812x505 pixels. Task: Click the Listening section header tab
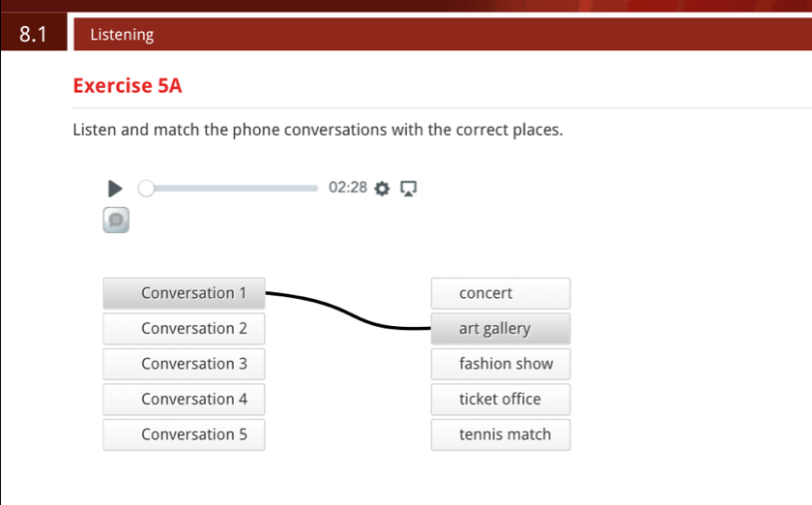click(x=122, y=35)
